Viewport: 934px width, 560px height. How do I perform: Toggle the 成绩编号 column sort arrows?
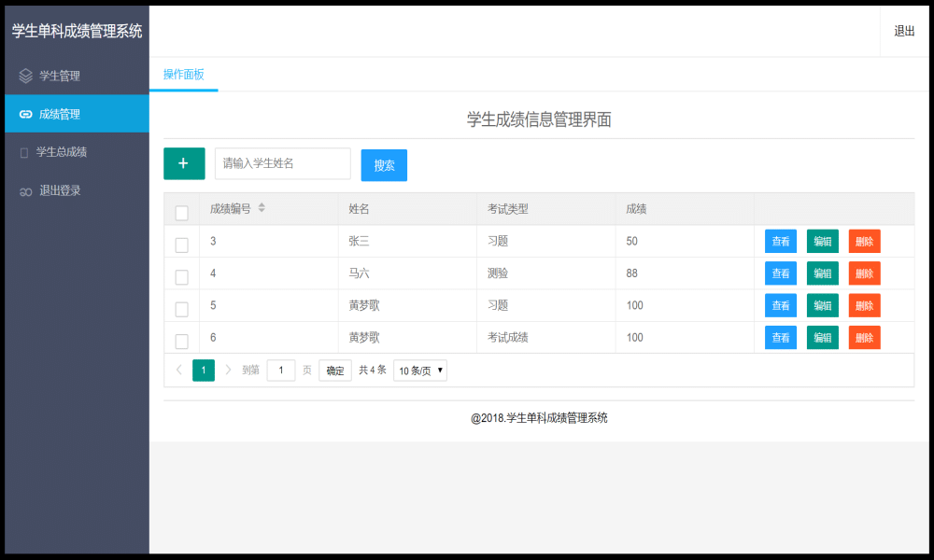tap(262, 208)
